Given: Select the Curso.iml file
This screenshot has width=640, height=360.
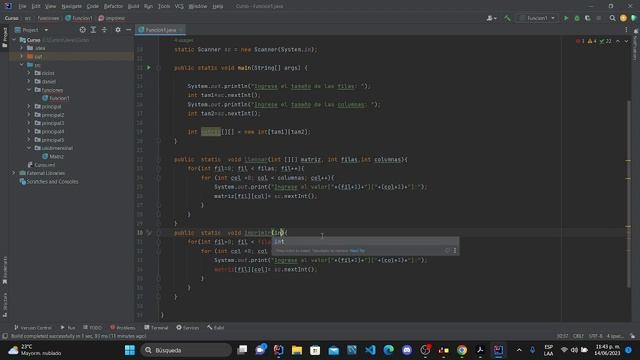Looking at the screenshot, I should coord(41,165).
